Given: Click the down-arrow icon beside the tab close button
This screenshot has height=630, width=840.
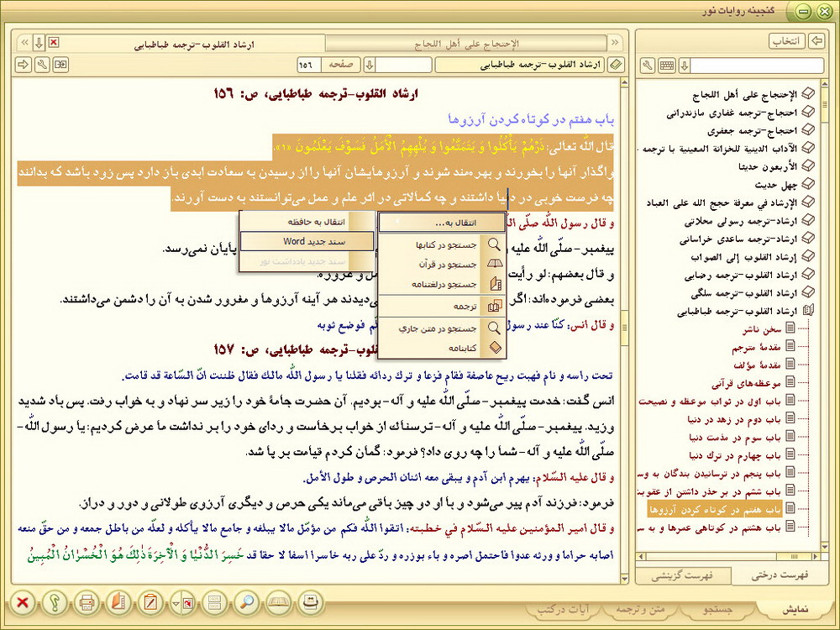Looking at the screenshot, I should click(39, 42).
